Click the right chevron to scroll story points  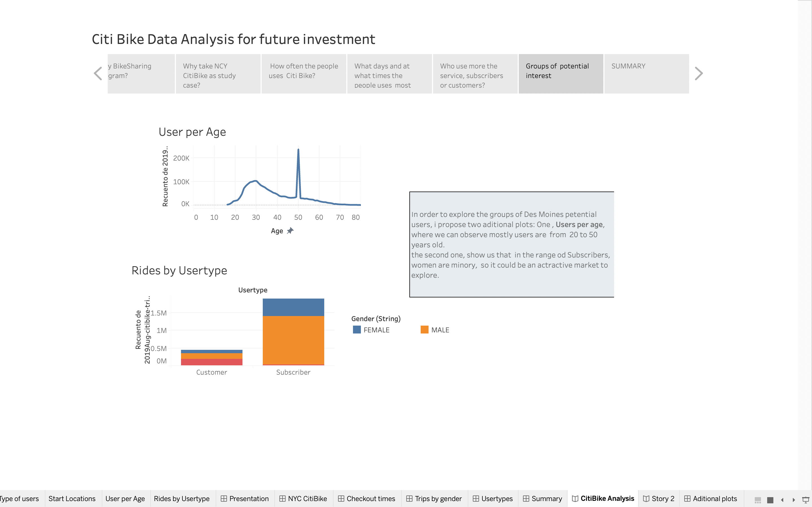pos(698,73)
